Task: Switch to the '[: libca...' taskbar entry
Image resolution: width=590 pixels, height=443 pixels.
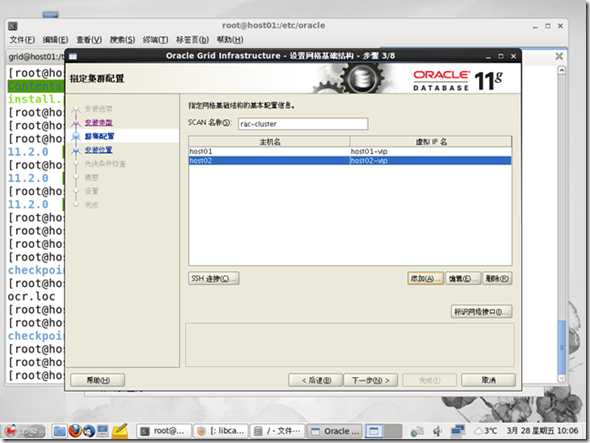Action: (x=221, y=431)
